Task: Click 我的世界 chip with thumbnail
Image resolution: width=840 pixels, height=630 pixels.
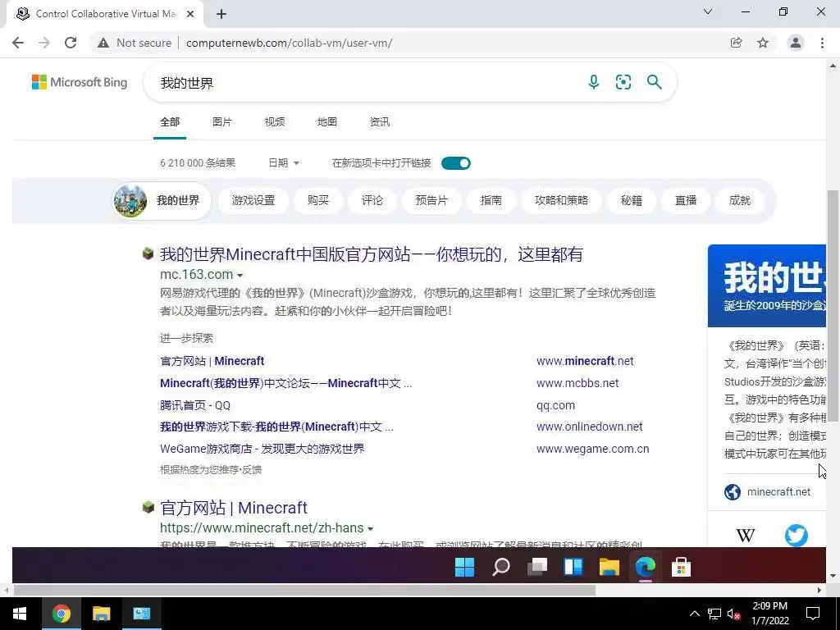Action: (x=162, y=200)
